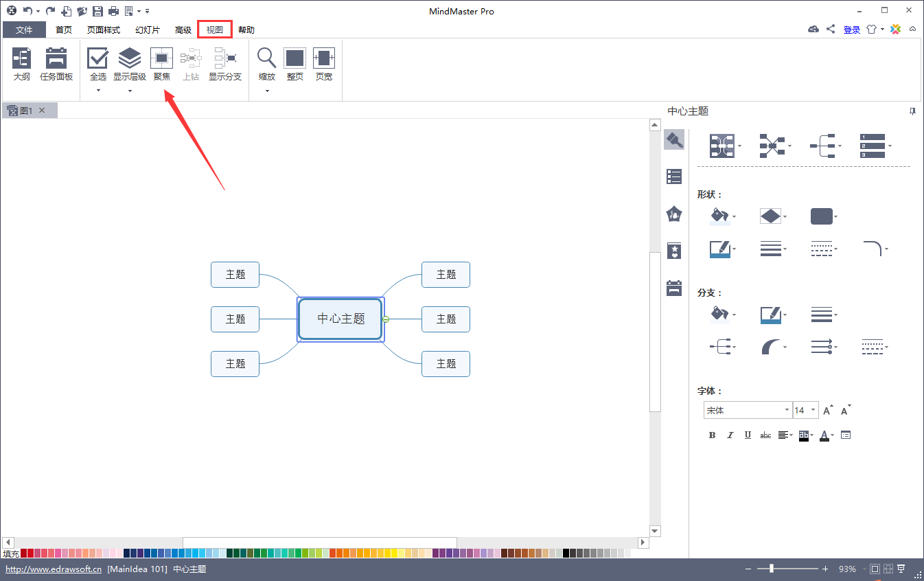Expand the 缩放 dropdown arrow
Viewport: 924px width, 581px height.
tap(267, 90)
